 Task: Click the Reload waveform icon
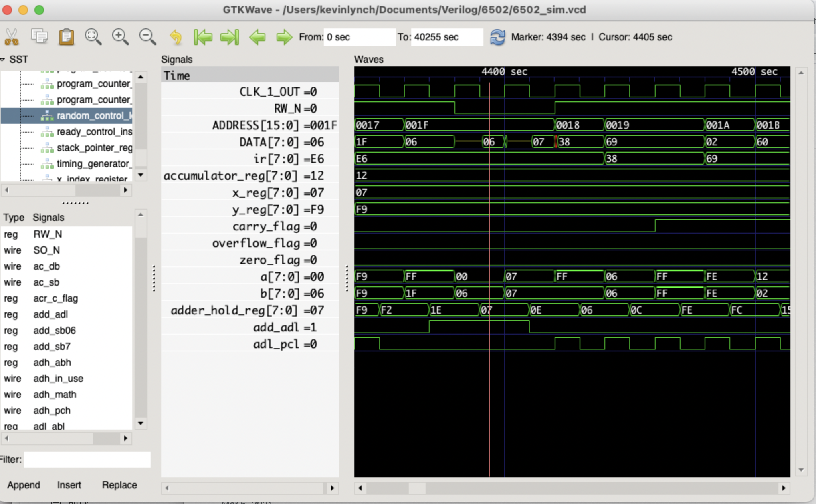[497, 37]
